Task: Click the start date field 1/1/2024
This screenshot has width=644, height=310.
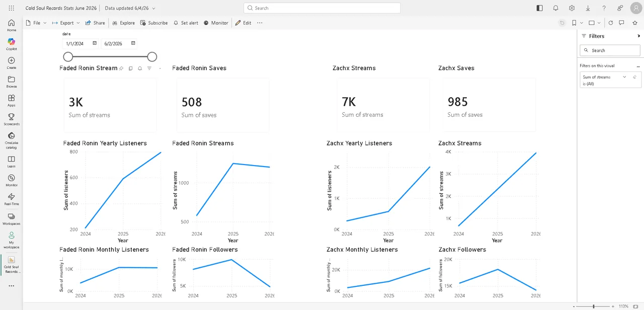Action: [x=80, y=44]
